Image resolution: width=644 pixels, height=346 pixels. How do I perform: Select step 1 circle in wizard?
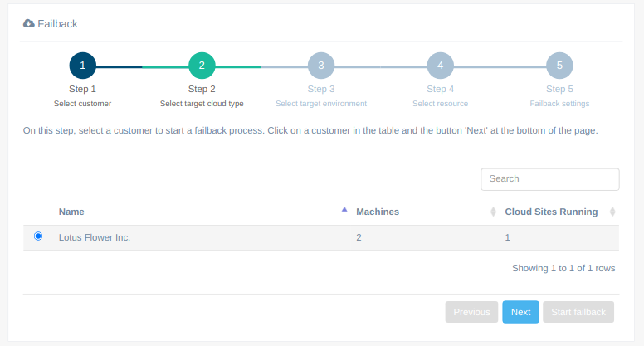tap(82, 66)
